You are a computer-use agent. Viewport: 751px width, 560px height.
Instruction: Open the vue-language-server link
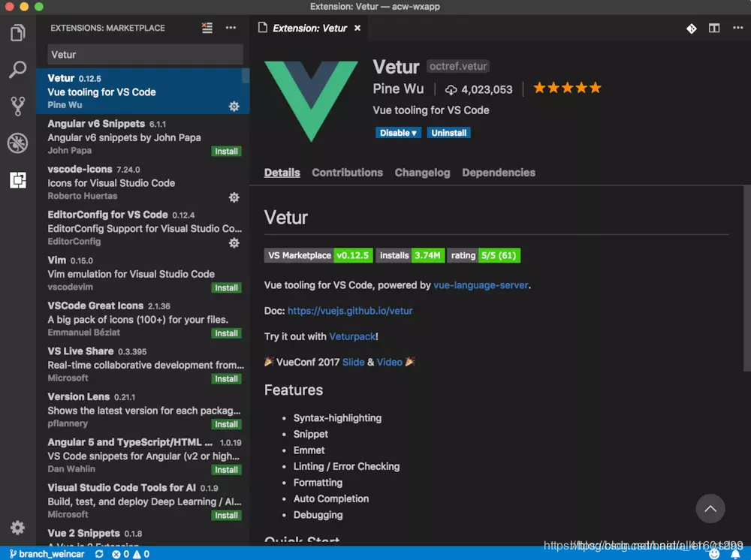point(481,285)
